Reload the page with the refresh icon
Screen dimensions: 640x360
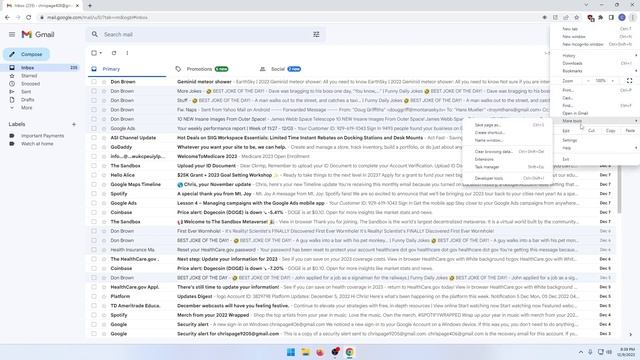click(29, 18)
